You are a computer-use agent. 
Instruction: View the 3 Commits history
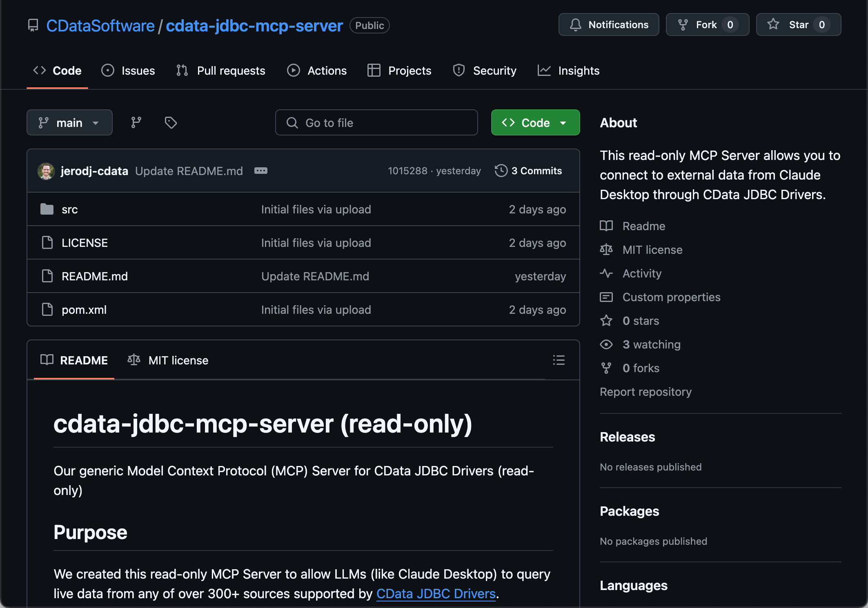(x=528, y=171)
